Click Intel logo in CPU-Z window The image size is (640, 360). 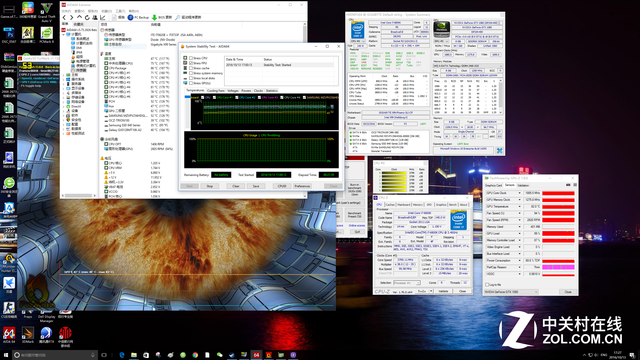[458, 220]
